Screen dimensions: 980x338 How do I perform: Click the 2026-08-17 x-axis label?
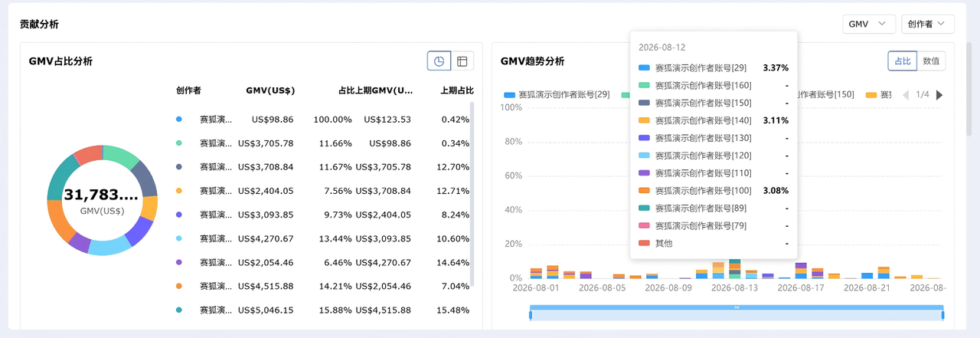point(800,288)
